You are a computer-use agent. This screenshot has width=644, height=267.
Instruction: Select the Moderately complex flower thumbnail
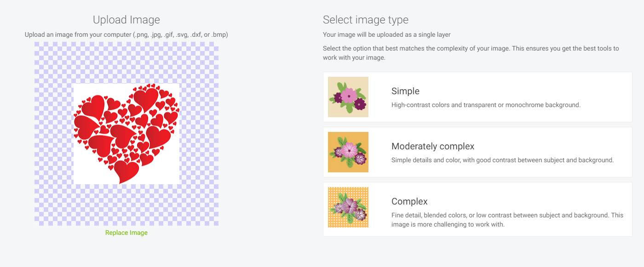pyautogui.click(x=348, y=152)
